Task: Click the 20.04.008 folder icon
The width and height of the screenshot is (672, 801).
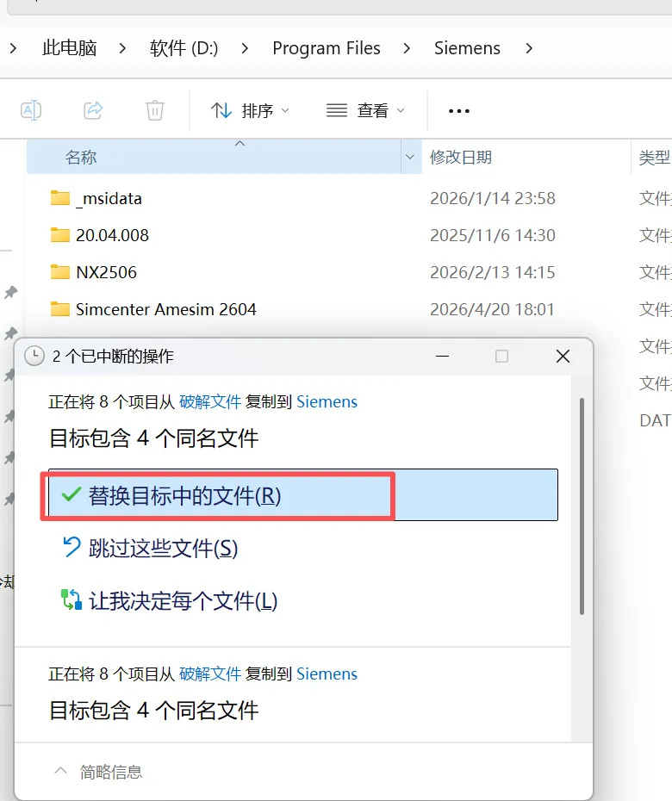Action: point(59,234)
